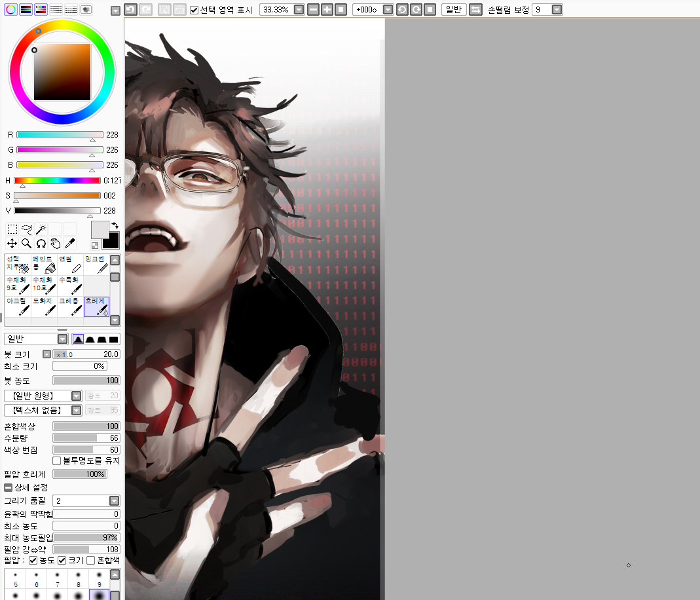Select the lasso selection tool

(x=27, y=229)
